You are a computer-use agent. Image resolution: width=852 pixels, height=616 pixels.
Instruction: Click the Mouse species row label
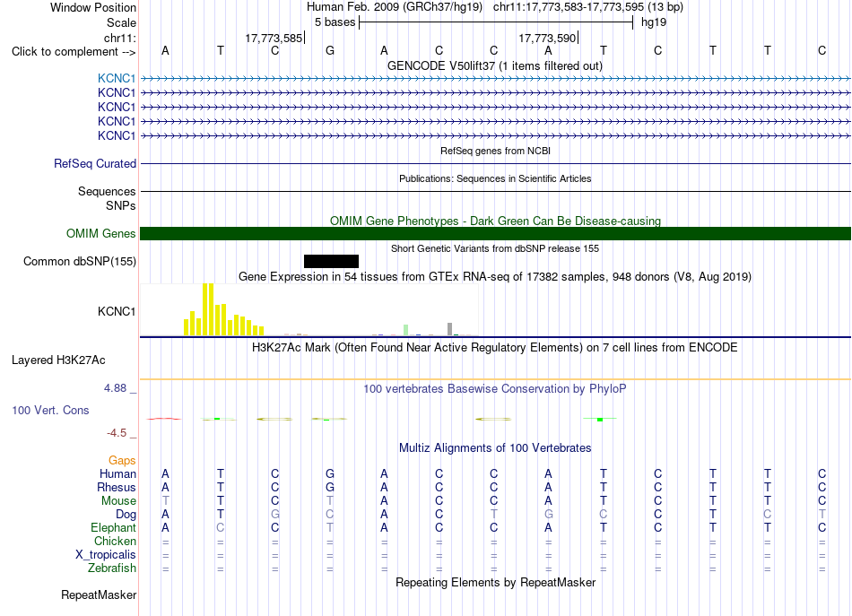118,501
